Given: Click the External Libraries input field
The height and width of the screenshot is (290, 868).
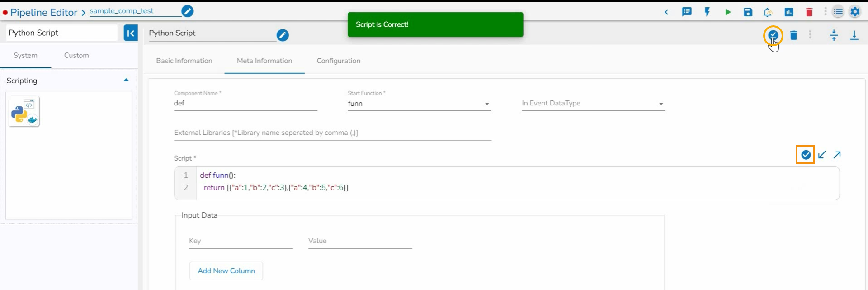Looking at the screenshot, I should pyautogui.click(x=332, y=133).
